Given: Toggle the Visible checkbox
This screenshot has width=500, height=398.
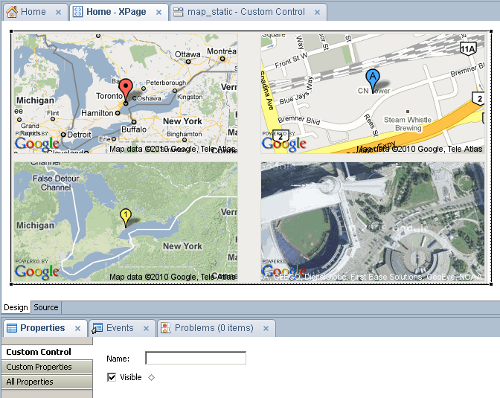Looking at the screenshot, I should pos(111,377).
